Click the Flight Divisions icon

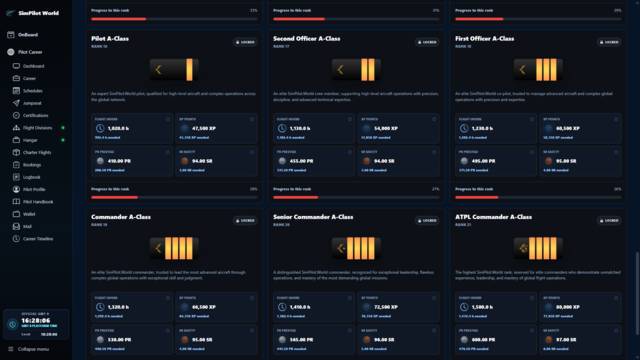click(16, 128)
